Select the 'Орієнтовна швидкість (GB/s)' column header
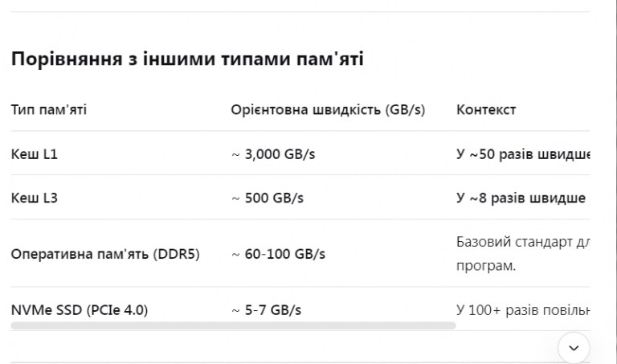The image size is (617, 364). click(328, 109)
